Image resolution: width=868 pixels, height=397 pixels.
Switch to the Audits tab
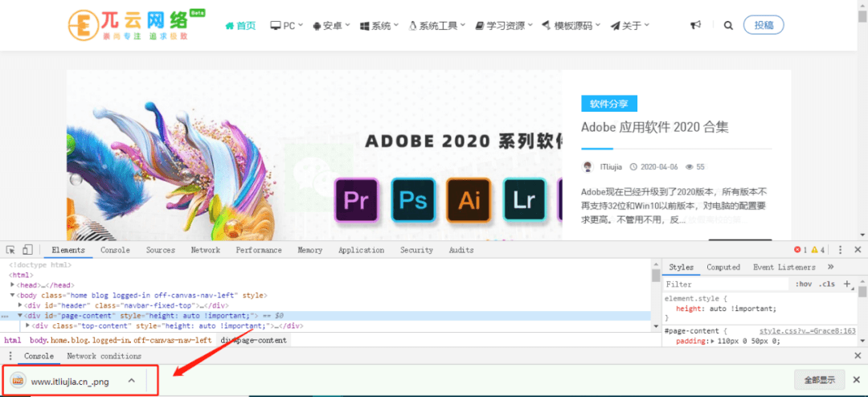(x=461, y=250)
